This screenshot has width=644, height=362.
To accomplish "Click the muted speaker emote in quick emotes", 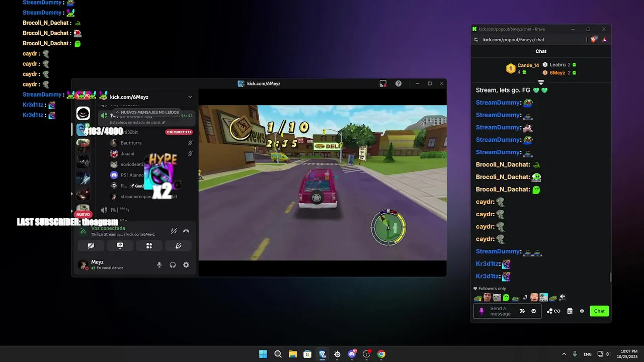I will [x=562, y=298].
